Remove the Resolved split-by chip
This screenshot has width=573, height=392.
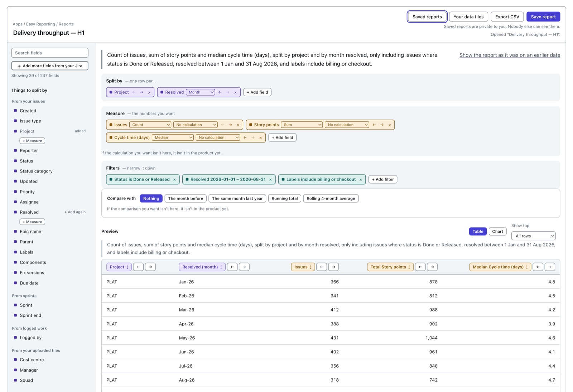(x=235, y=92)
